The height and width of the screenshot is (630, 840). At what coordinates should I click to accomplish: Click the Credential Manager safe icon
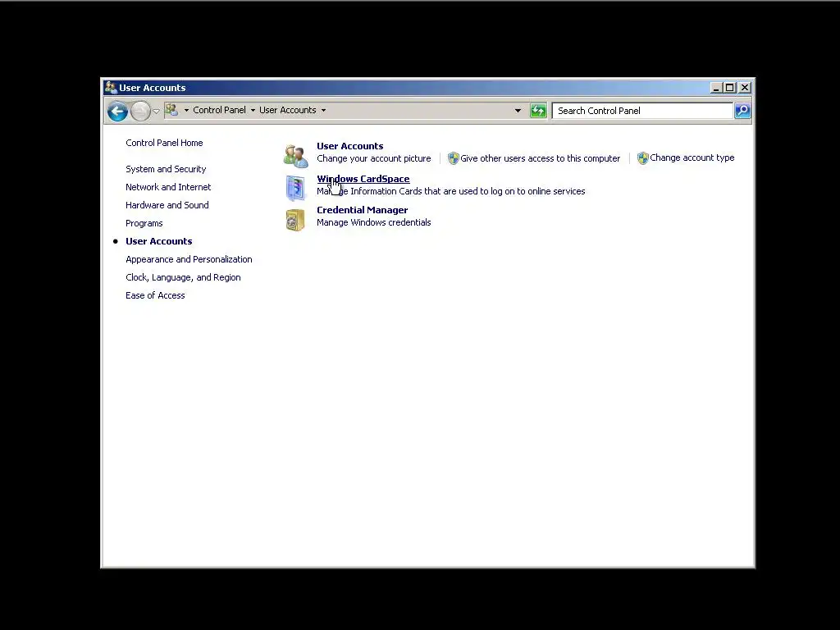[295, 220]
